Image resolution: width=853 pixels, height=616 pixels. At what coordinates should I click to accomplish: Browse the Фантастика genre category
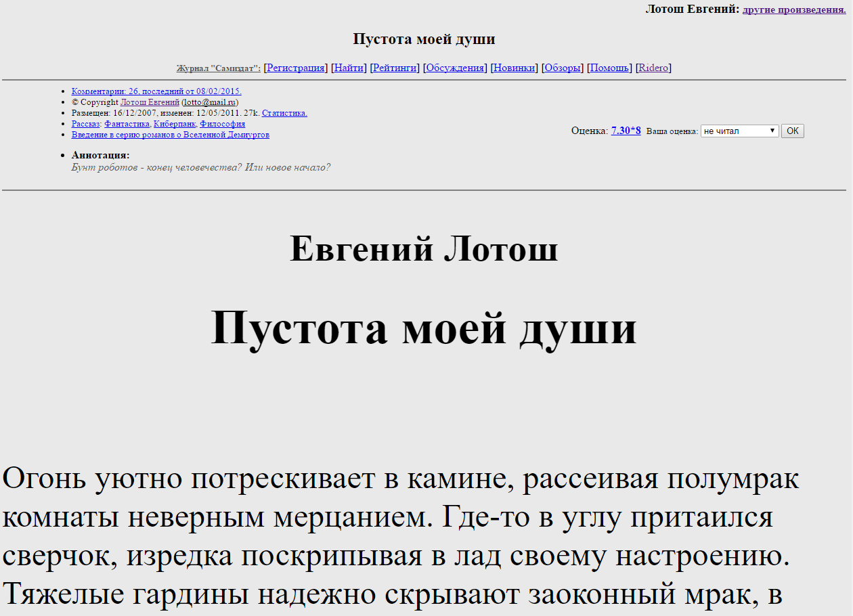pyautogui.click(x=127, y=124)
